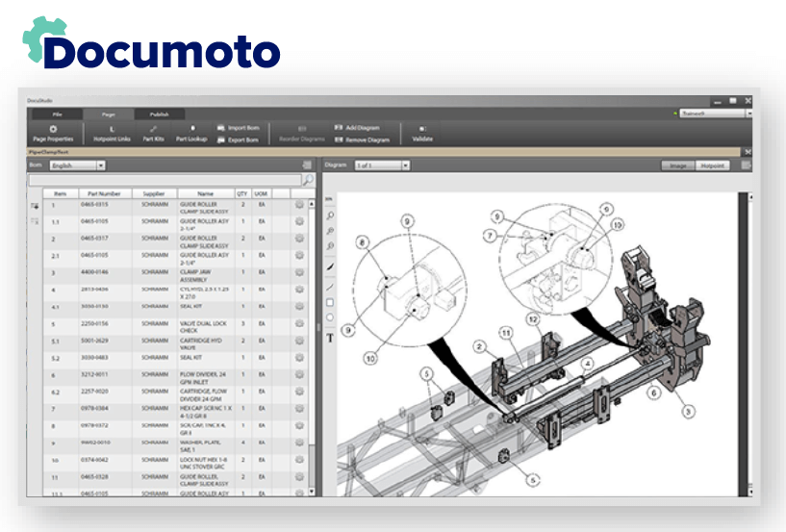
Task: Open the Page tab
Action: [x=109, y=114]
